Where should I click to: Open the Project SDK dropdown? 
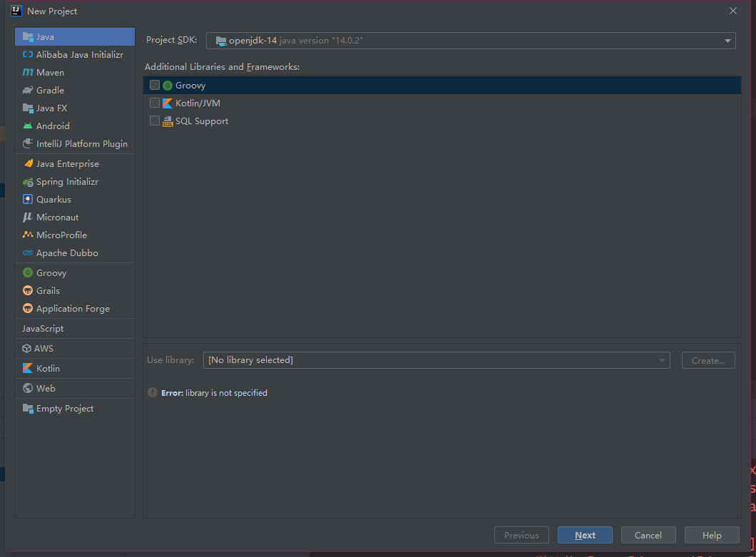471,41
